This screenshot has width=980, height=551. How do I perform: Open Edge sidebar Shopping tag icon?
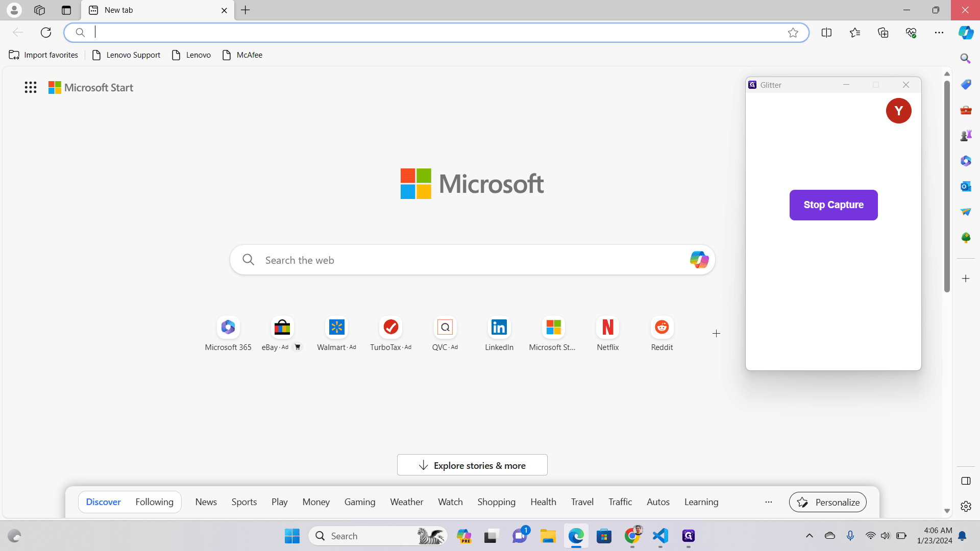point(966,84)
